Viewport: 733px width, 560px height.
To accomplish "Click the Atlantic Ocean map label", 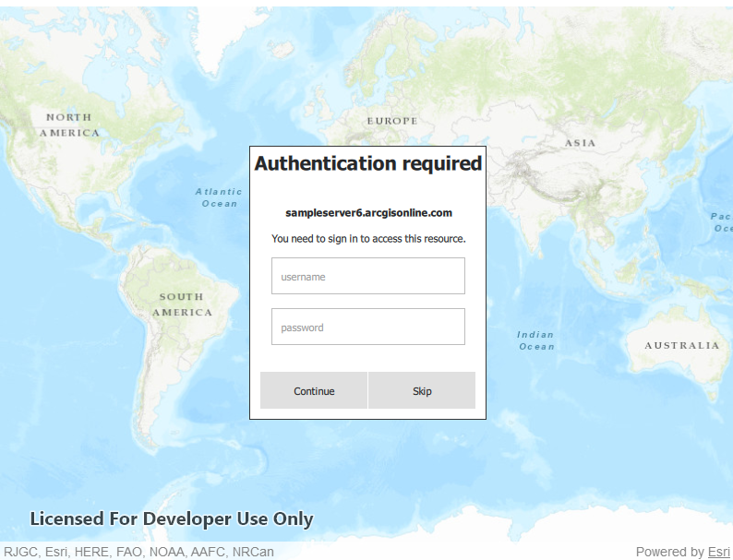I will (219, 197).
